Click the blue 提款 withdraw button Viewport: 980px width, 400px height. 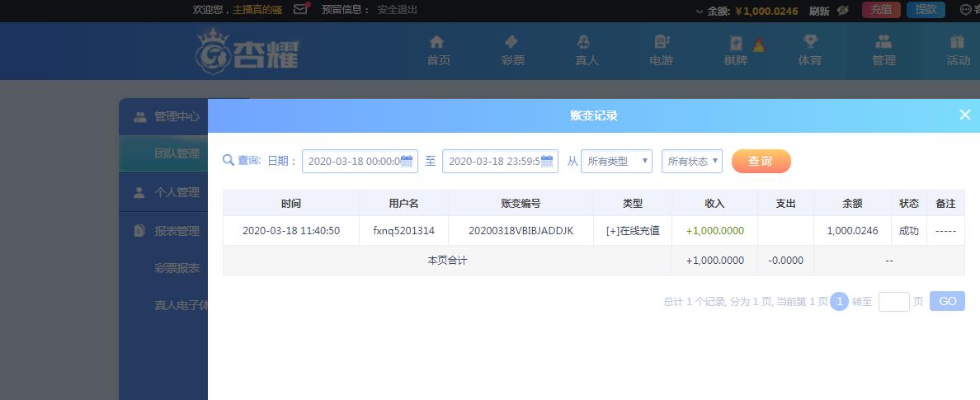(x=926, y=10)
